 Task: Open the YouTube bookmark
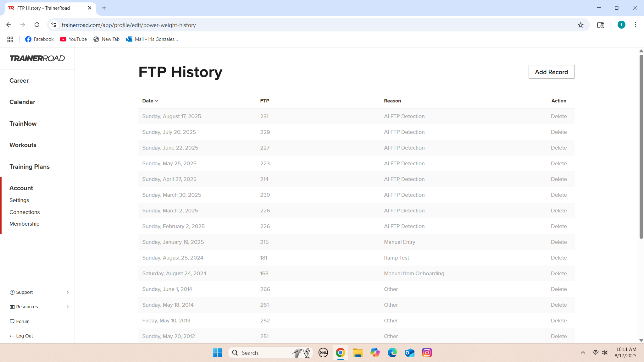74,39
